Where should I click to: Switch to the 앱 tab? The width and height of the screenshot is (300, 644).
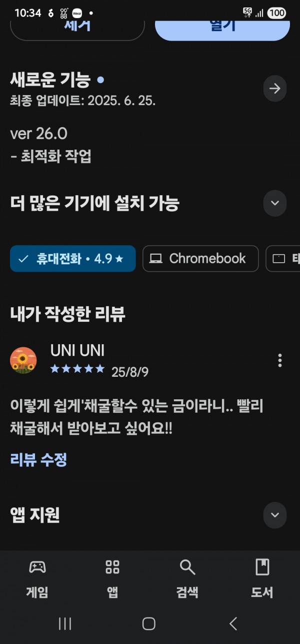112,579
